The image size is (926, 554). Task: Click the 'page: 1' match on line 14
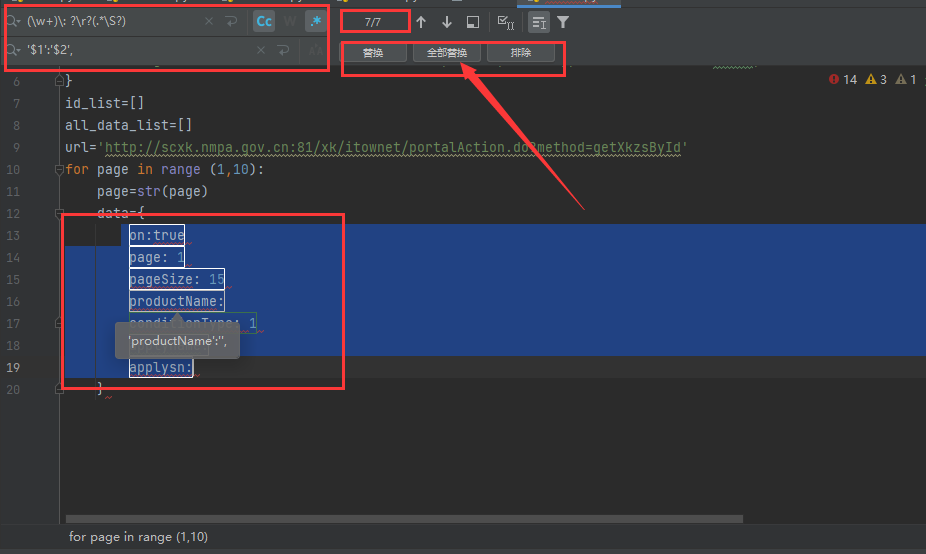(157, 258)
